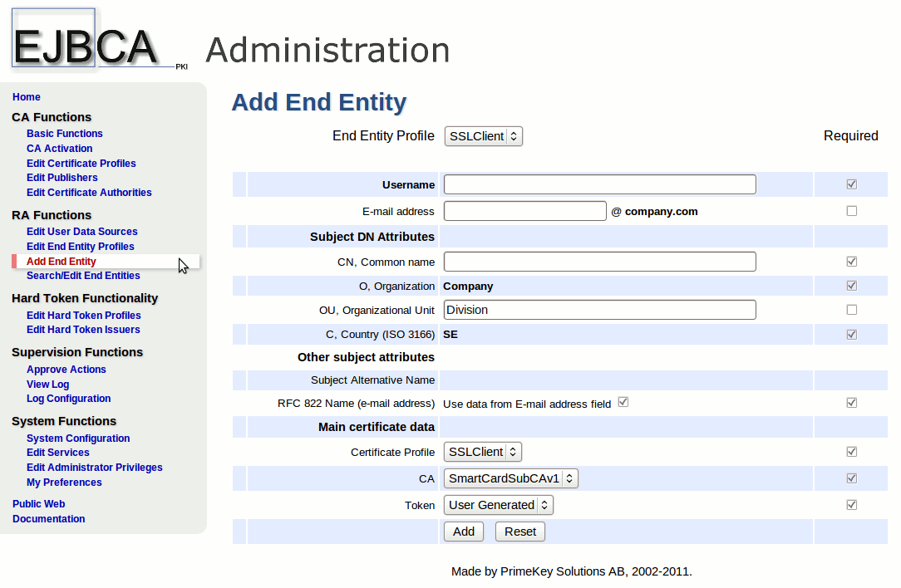Open Edit Hard Token Issuers

83,330
